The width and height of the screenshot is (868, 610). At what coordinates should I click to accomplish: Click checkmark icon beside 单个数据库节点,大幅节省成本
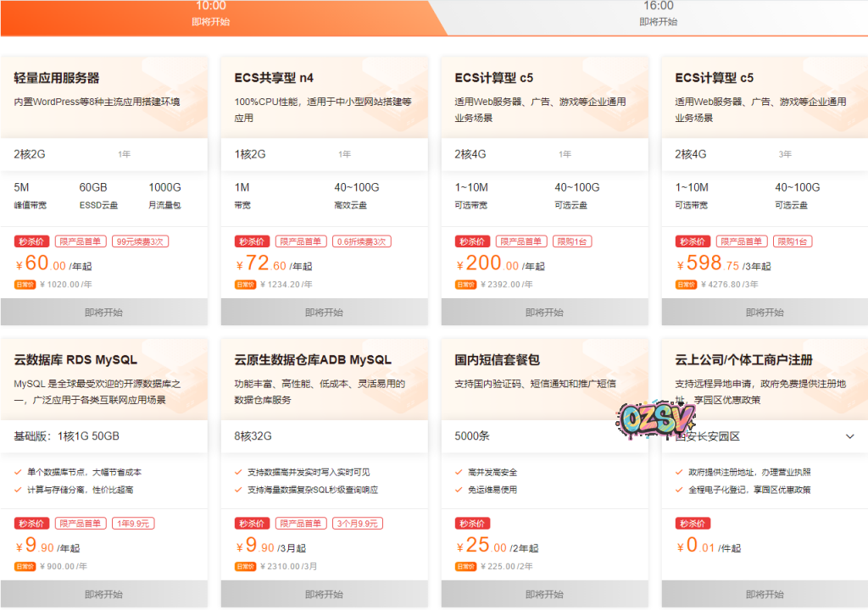pyautogui.click(x=18, y=473)
